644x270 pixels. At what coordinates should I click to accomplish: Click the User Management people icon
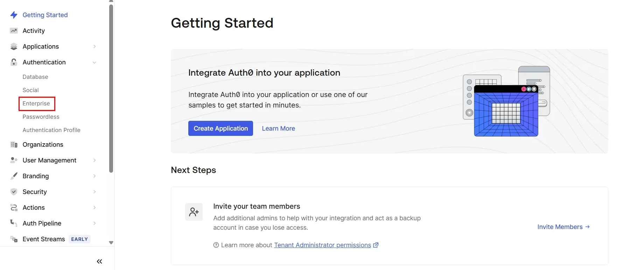click(14, 160)
